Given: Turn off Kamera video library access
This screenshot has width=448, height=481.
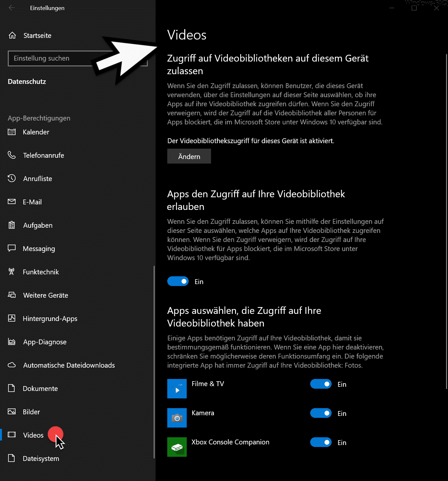Looking at the screenshot, I should (x=321, y=413).
